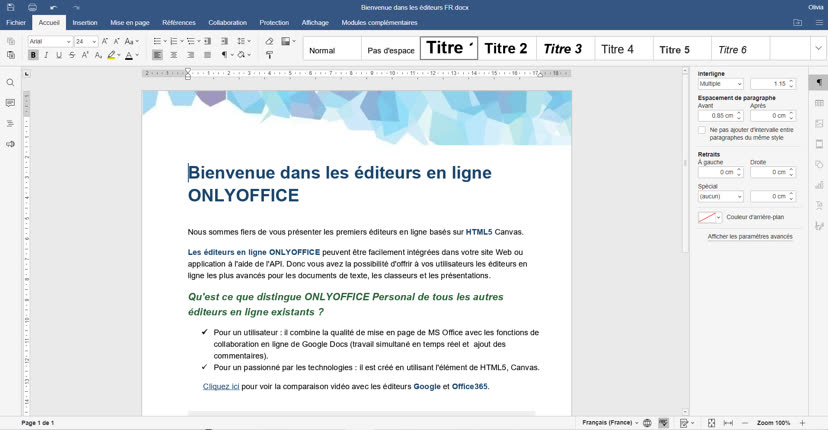
Task: Click the Paste icon in toolbar
Action: pos(11,54)
